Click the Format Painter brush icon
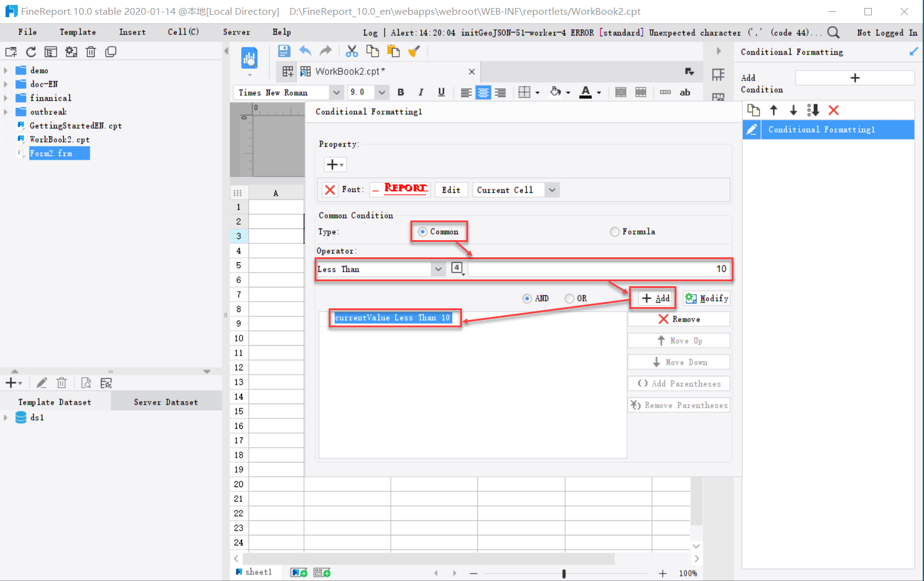Viewport: 924px width, 581px height. pyautogui.click(x=414, y=51)
